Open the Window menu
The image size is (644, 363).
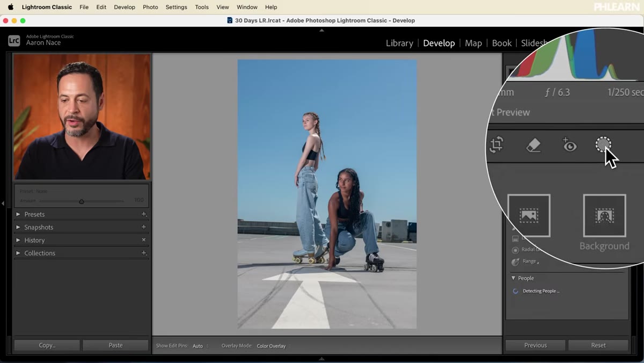pyautogui.click(x=247, y=7)
